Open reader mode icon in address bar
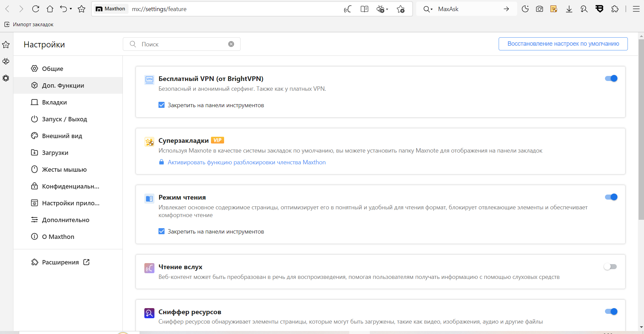Image resolution: width=644 pixels, height=334 pixels. point(364,9)
